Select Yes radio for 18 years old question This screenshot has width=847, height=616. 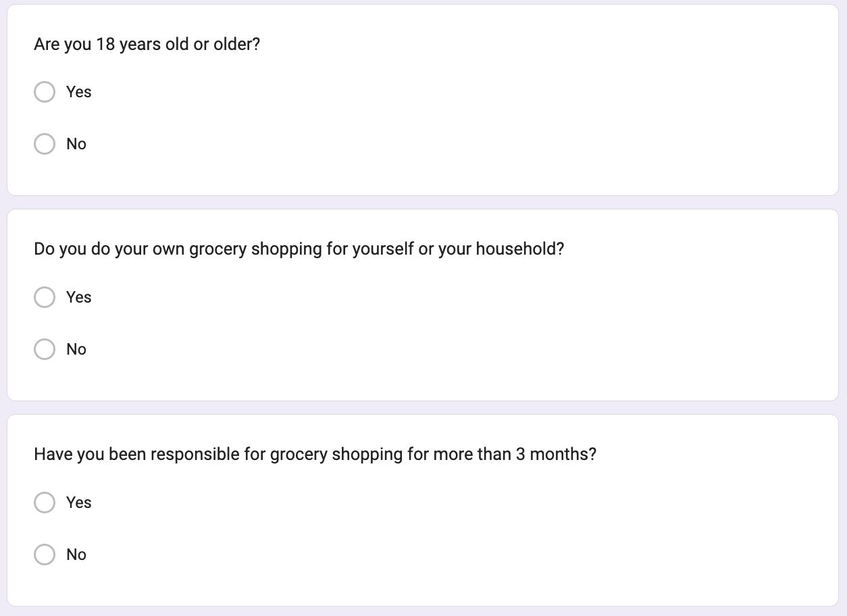tap(45, 92)
